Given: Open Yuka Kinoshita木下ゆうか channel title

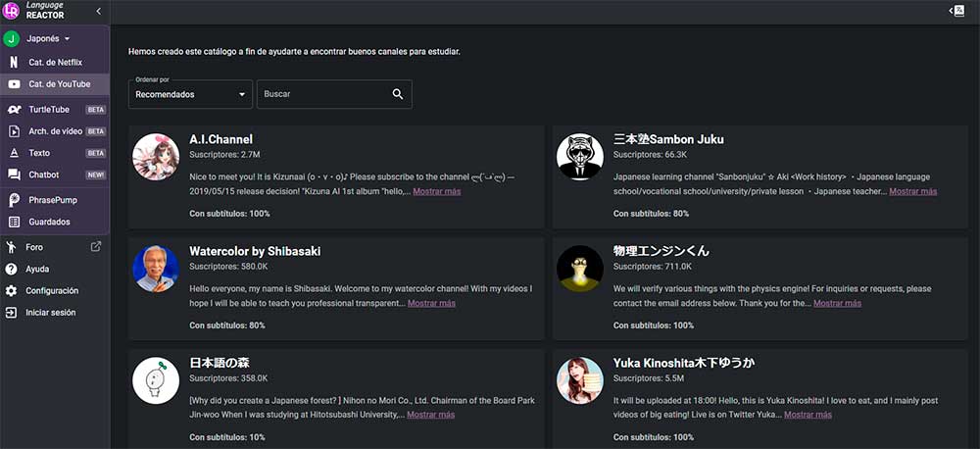Looking at the screenshot, I should pos(686,363).
